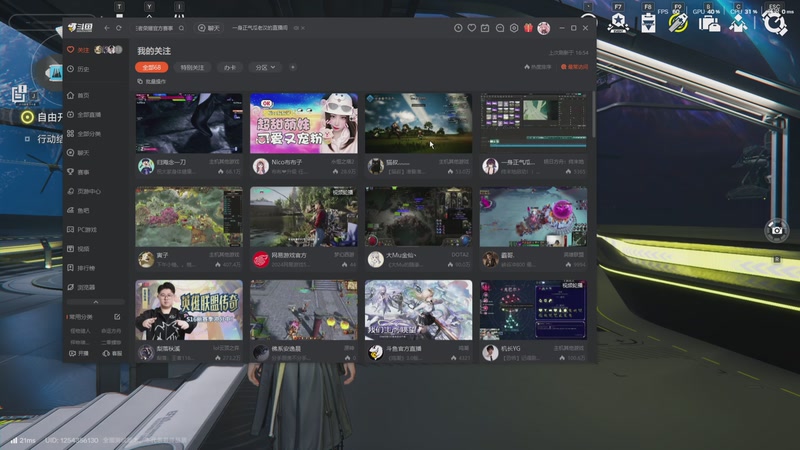Open 视频 videos section
The width and height of the screenshot is (800, 450).
tap(79, 248)
